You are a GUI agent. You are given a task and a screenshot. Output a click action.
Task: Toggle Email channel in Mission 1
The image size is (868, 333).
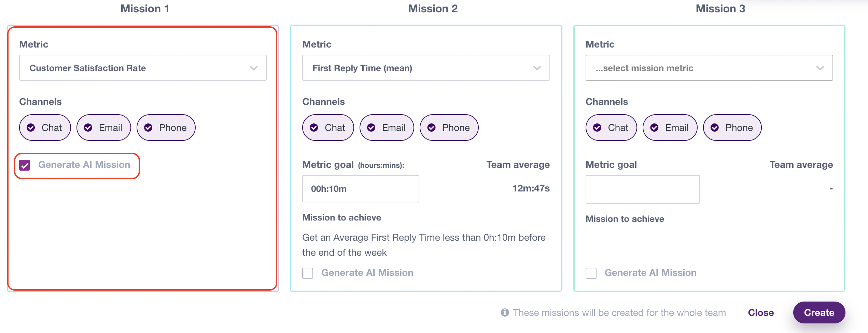click(x=104, y=128)
